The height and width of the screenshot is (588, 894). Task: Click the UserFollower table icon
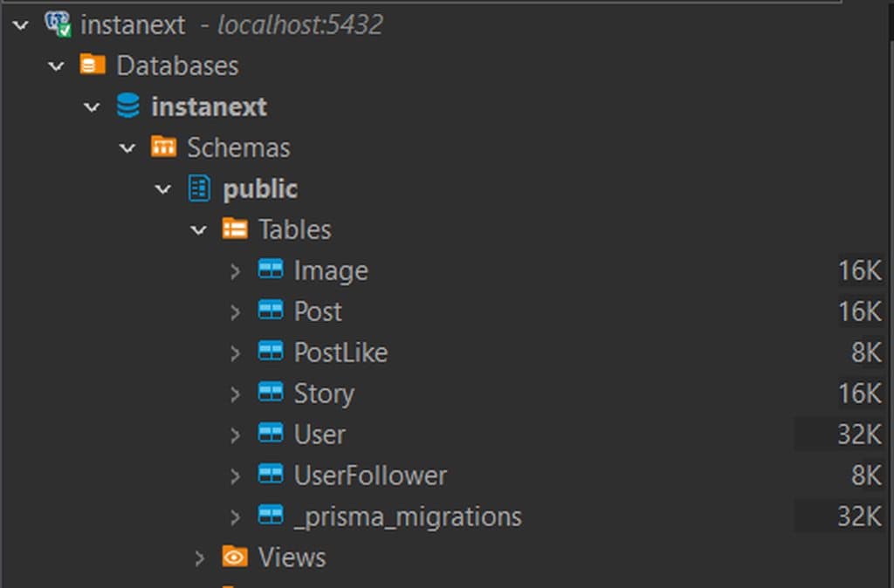pyautogui.click(x=271, y=475)
